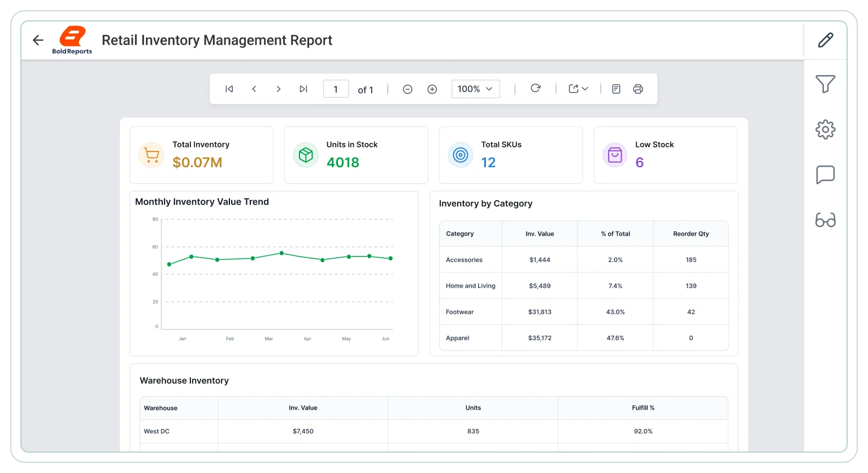
Task: Go to previous report page
Action: point(254,89)
